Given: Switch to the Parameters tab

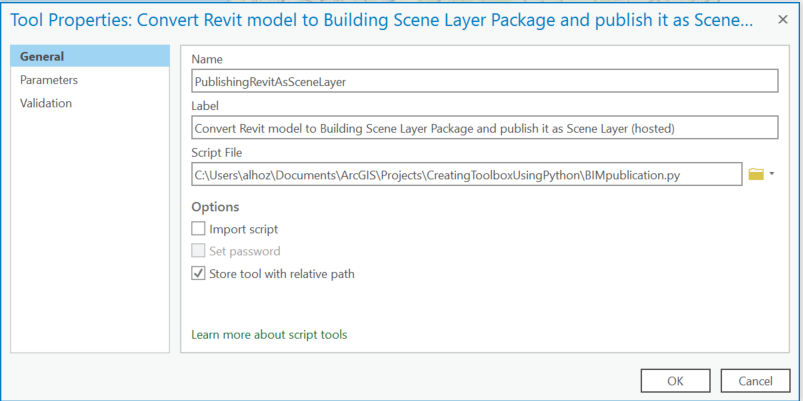Looking at the screenshot, I should click(49, 80).
